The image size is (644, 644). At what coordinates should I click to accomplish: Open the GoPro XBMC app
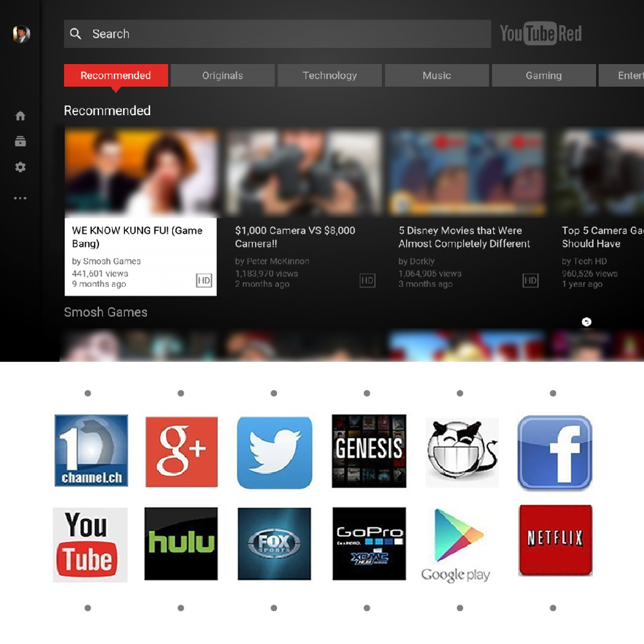pos(368,543)
